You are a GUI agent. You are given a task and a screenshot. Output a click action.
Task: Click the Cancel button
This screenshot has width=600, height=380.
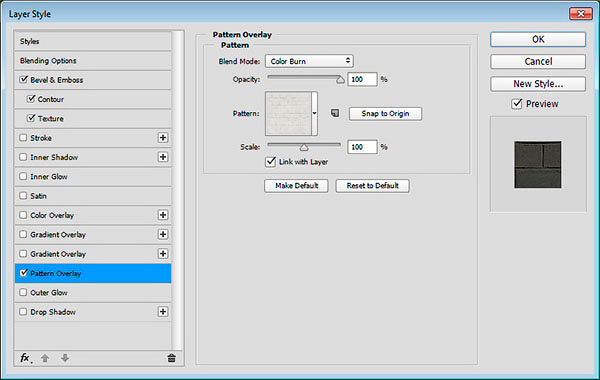point(538,62)
